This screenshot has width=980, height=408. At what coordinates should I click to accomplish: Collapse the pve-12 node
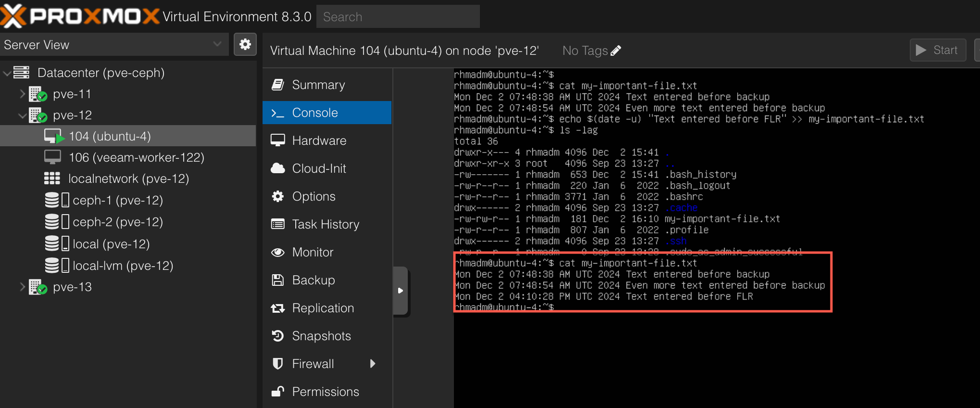click(22, 115)
